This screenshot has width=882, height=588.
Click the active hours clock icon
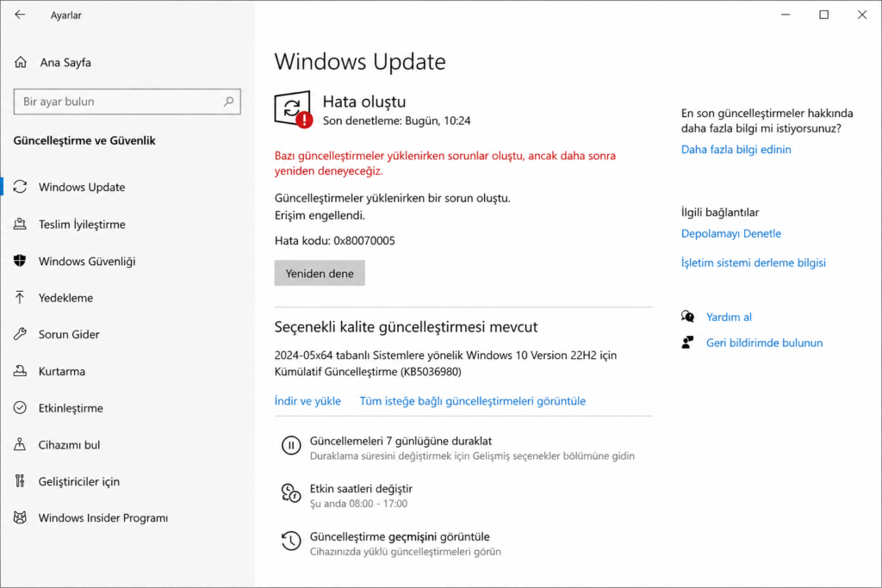coord(291,493)
